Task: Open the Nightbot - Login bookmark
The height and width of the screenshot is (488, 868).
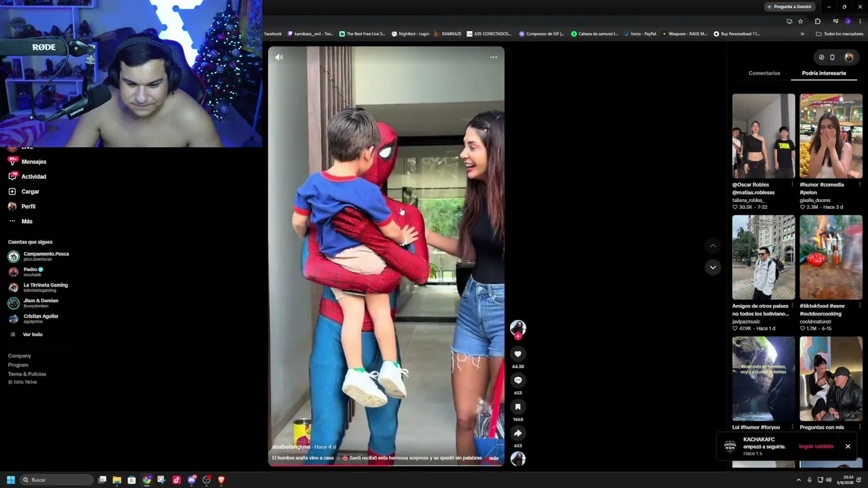Action: [410, 34]
